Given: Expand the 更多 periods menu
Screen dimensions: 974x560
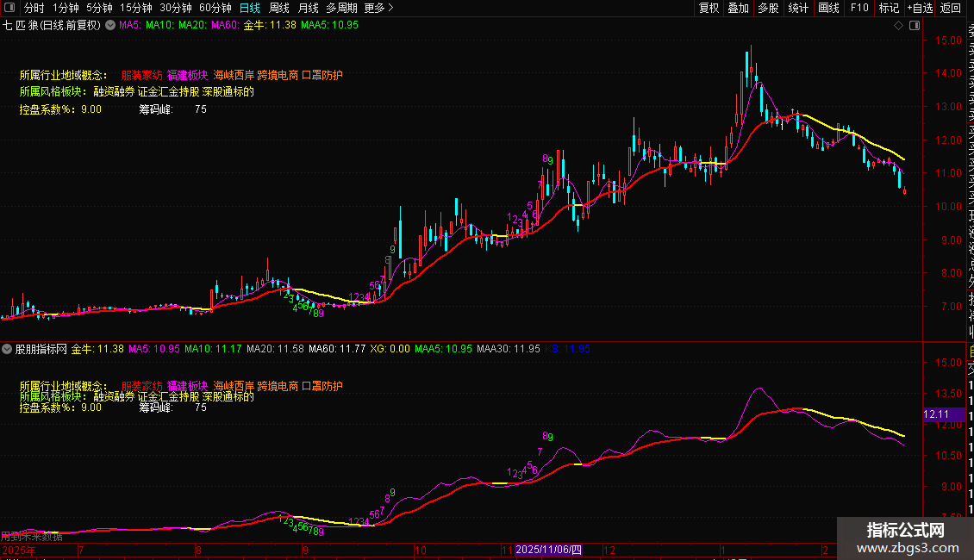Looking at the screenshot, I should click(379, 8).
